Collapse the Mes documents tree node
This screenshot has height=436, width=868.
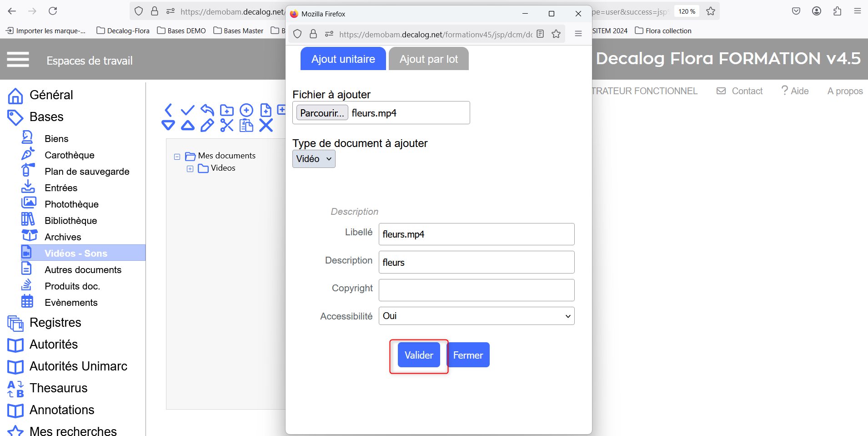[x=177, y=157]
